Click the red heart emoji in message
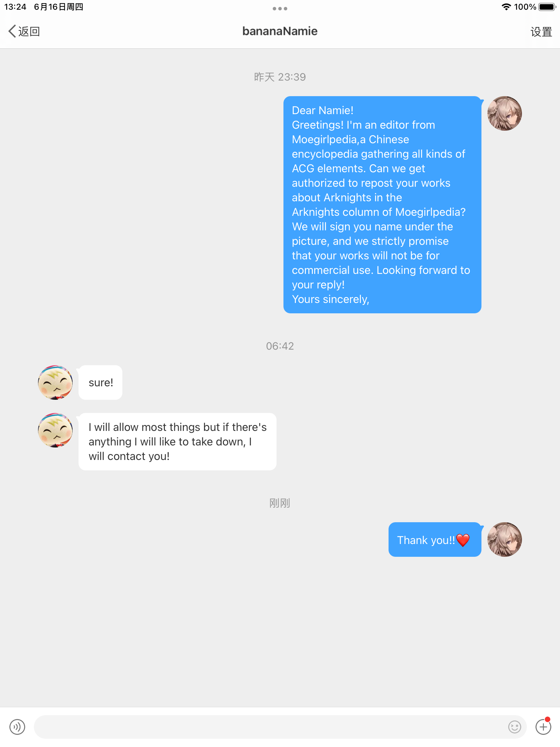Screen dimensions: 560x747 (x=463, y=540)
